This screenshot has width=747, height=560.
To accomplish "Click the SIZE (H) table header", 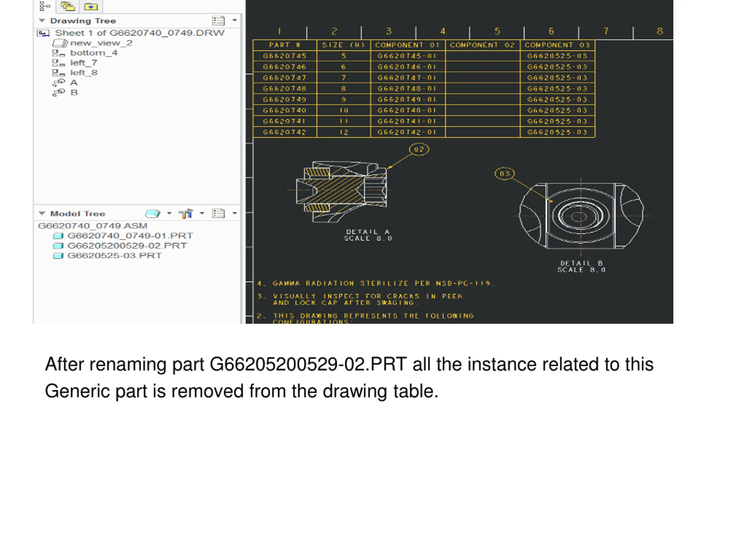I will 343,45.
